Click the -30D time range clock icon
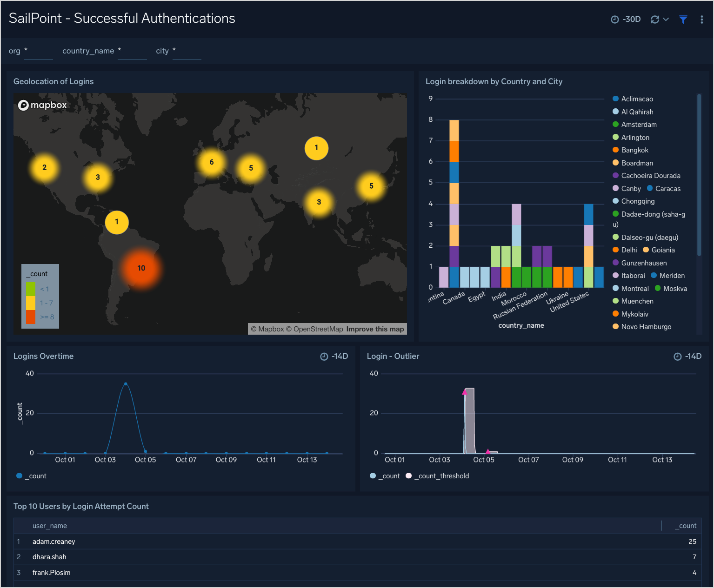 pyautogui.click(x=614, y=20)
